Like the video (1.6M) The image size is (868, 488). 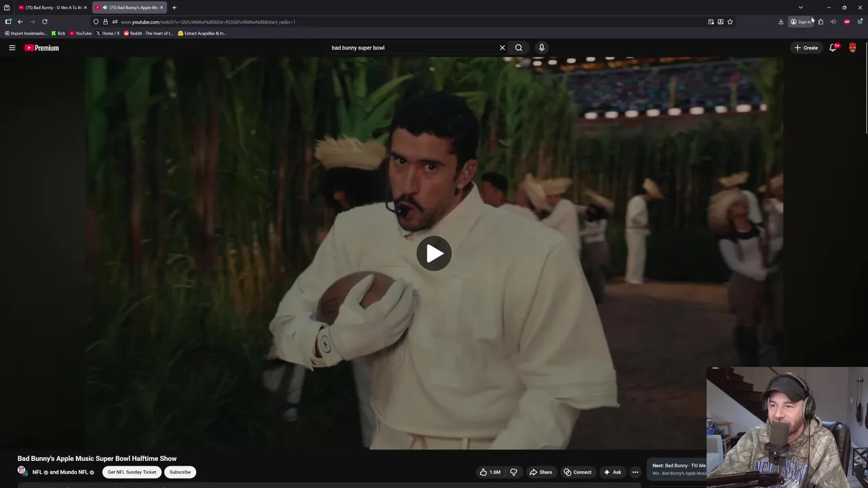491,472
